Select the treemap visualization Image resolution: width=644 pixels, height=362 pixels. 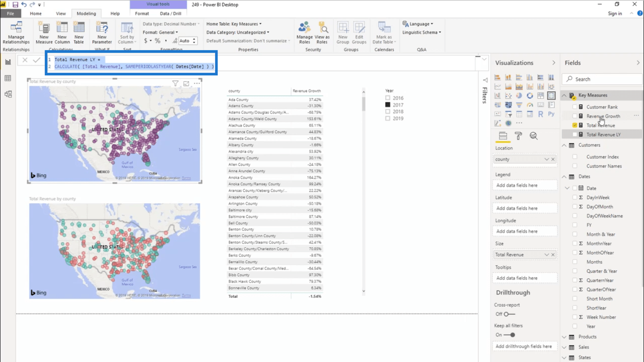pos(541,95)
